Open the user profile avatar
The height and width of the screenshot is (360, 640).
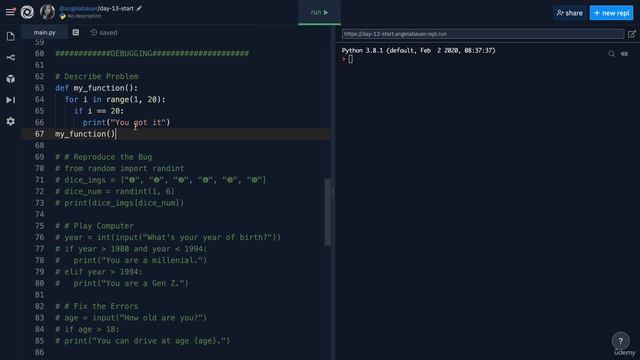(47, 12)
